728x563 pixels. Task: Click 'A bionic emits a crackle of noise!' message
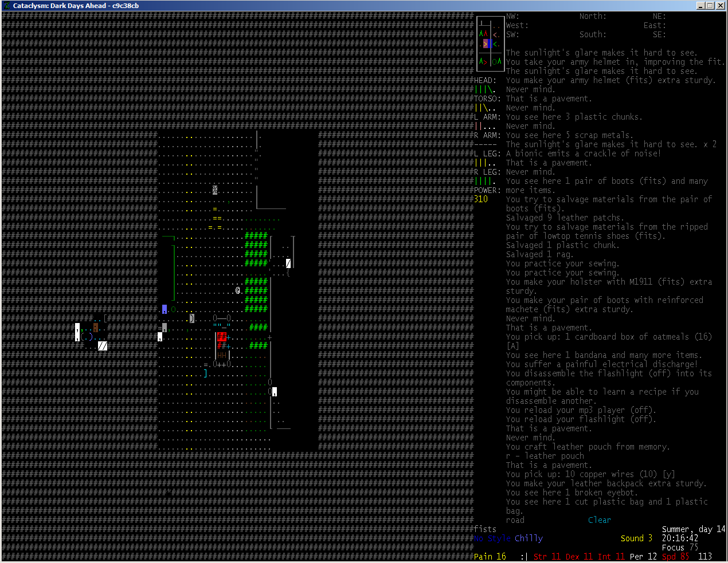[x=584, y=153]
